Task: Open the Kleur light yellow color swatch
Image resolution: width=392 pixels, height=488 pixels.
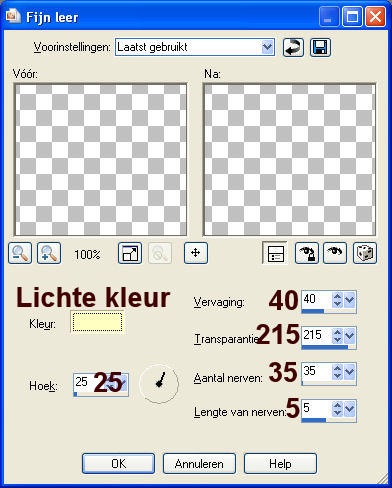Action: [97, 322]
